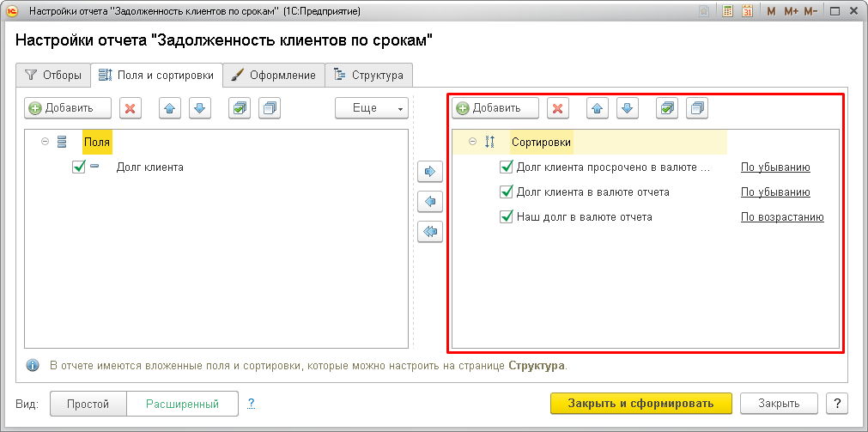Open the Структура tab
The image size is (868, 432).
click(x=368, y=75)
